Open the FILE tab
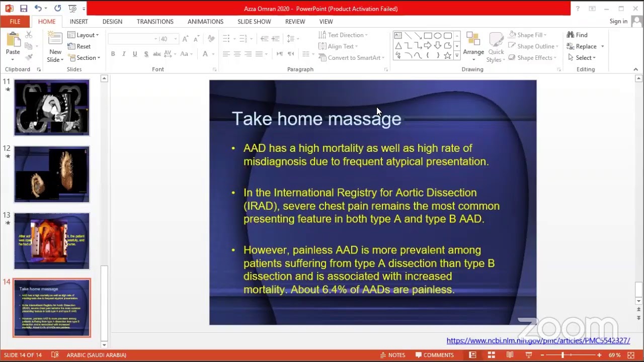 [15, 22]
